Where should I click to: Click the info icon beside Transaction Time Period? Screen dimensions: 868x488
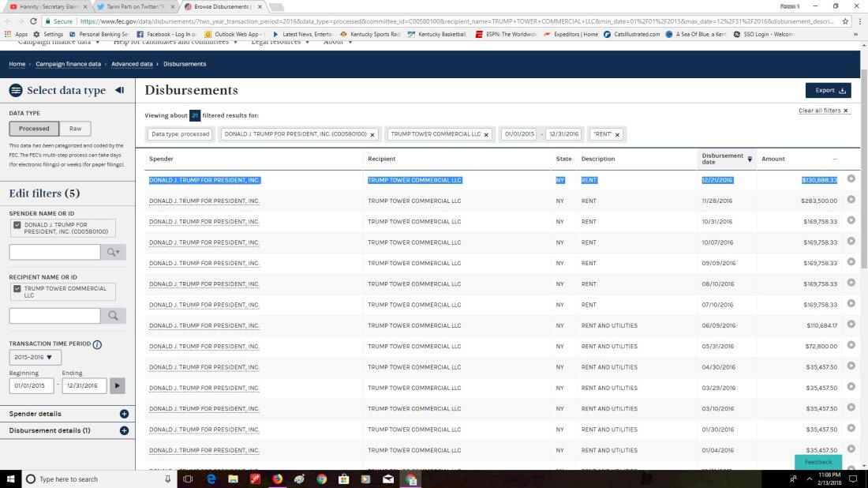pos(97,344)
